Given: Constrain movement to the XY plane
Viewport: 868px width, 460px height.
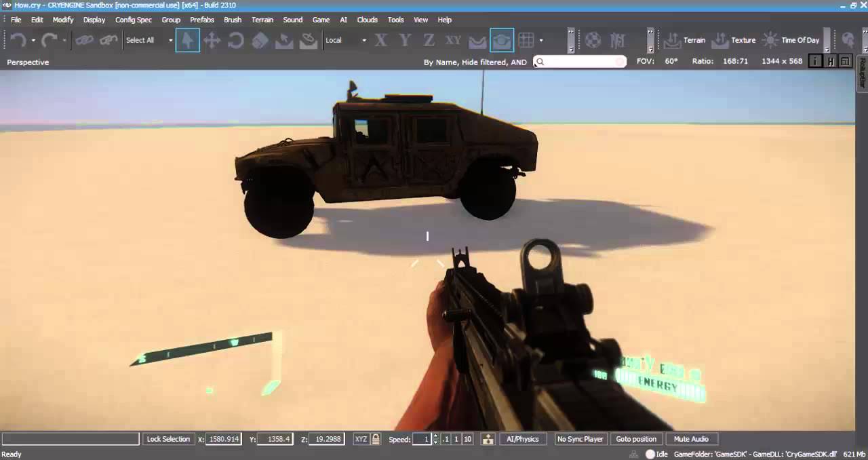Looking at the screenshot, I should pos(453,40).
